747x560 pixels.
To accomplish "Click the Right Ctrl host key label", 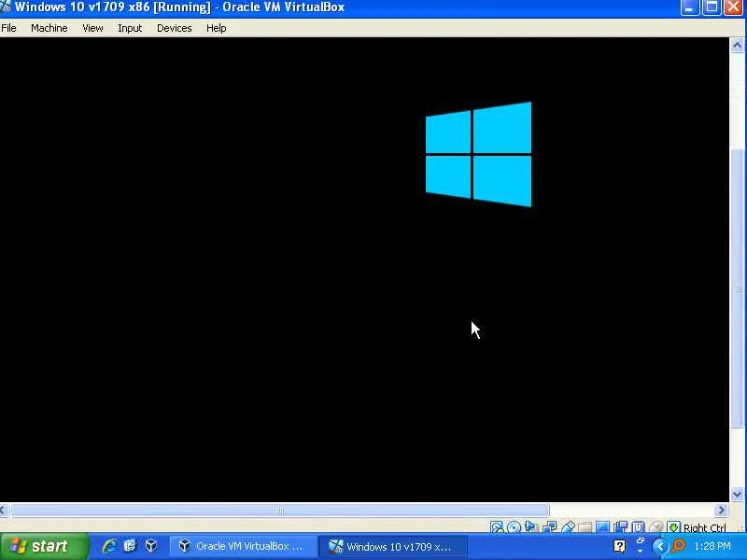I will pos(705,527).
